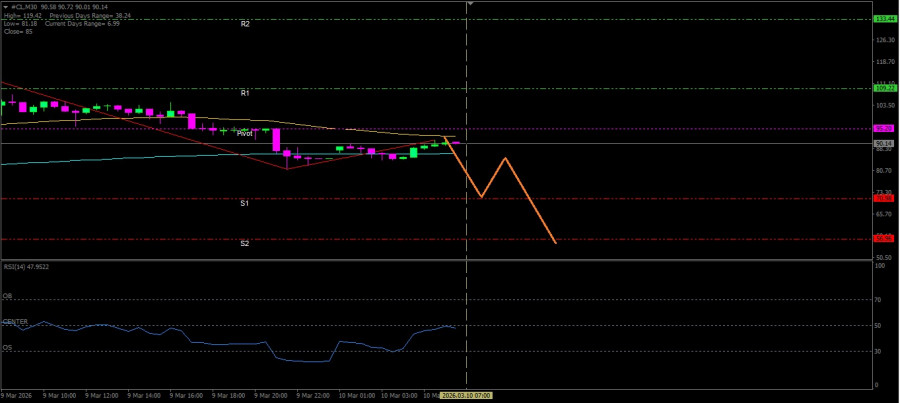Select the 133.44 green price tag

[884, 19]
